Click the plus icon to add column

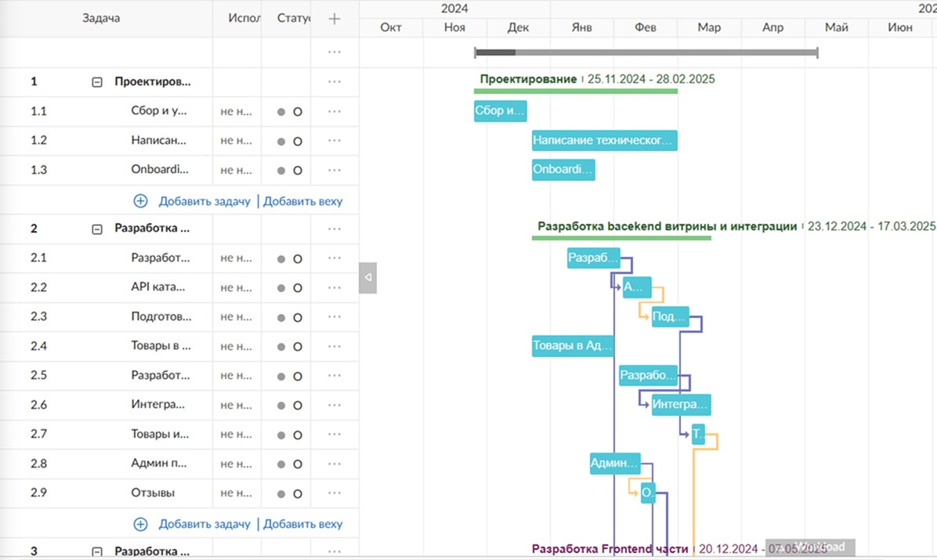(x=335, y=19)
